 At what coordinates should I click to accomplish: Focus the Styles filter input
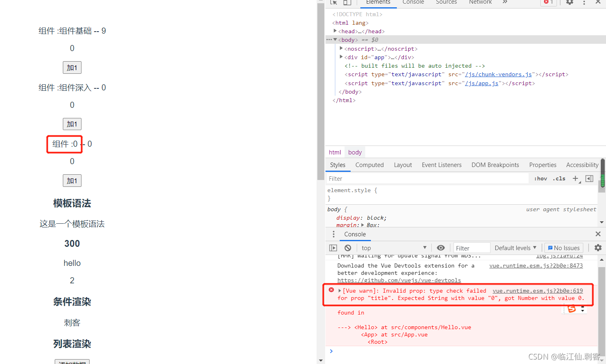pyautogui.click(x=427, y=178)
